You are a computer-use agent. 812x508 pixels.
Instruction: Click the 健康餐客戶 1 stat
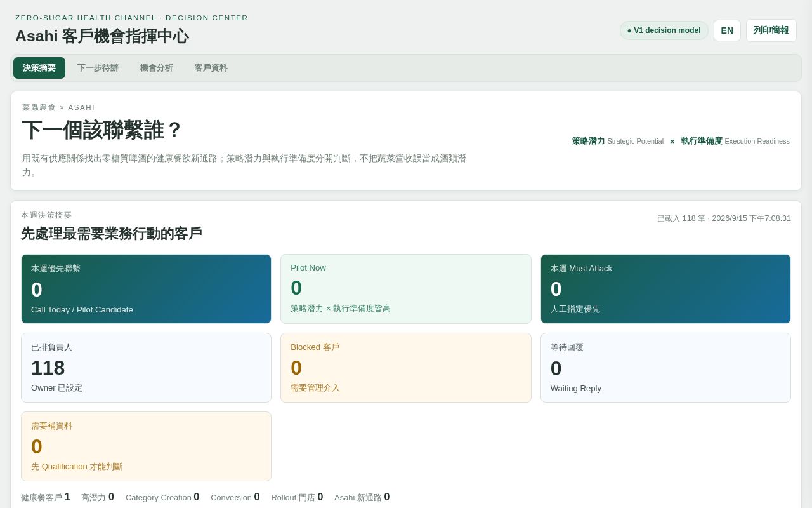(46, 497)
